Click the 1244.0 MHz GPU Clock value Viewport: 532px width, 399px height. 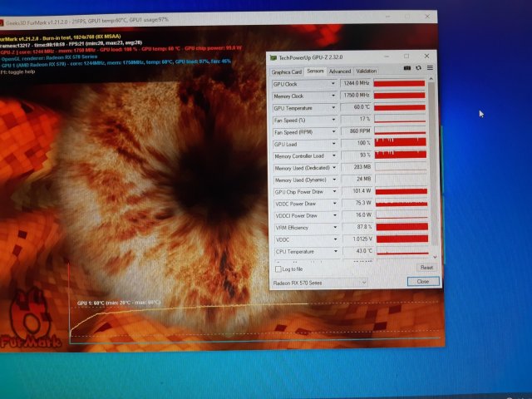(356, 83)
